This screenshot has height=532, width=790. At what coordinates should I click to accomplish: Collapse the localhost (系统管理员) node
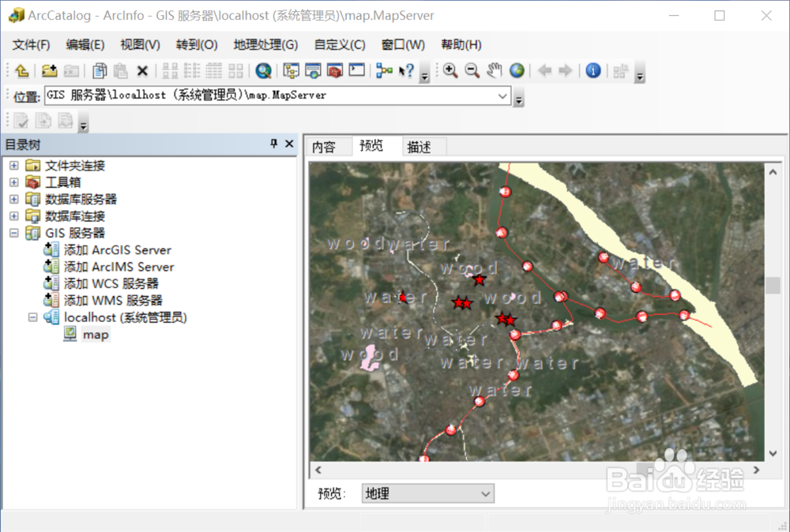[32, 317]
